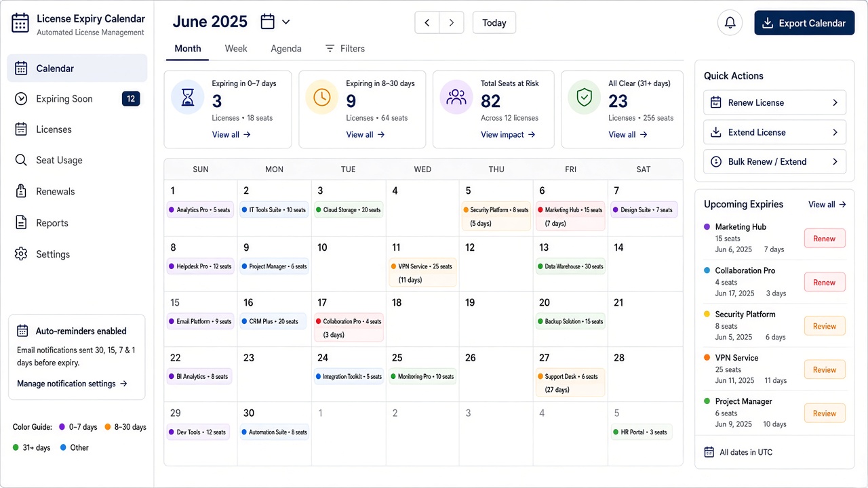Open the Cloud Storage event on June 3
Image resolution: width=868 pixels, height=488 pixels.
tap(349, 210)
